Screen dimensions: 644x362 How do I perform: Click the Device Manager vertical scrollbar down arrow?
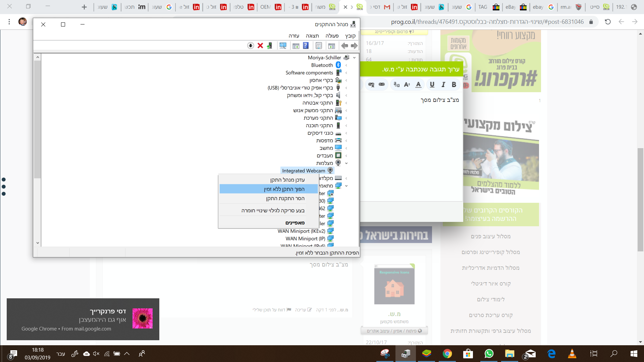[38, 243]
